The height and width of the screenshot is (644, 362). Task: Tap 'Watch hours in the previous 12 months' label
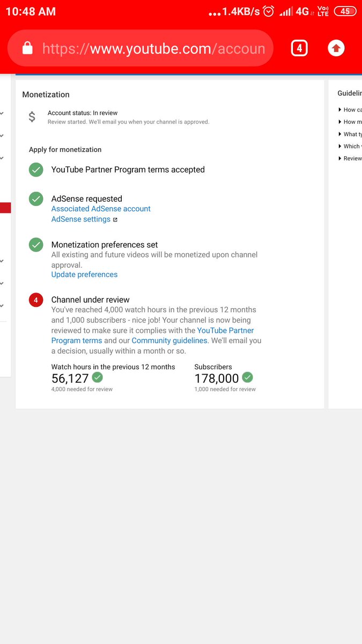coord(113,367)
